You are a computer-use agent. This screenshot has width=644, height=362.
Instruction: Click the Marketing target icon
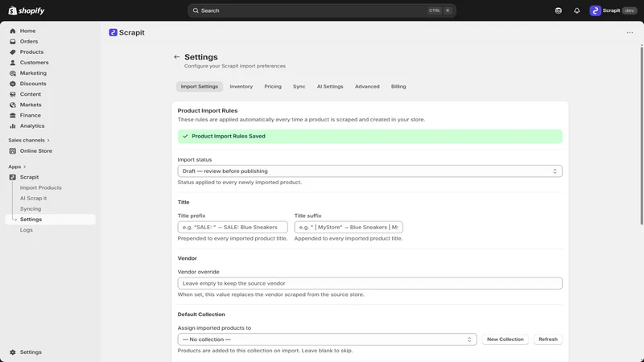(x=13, y=73)
